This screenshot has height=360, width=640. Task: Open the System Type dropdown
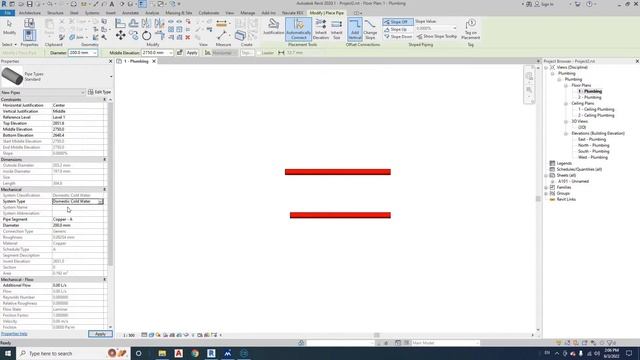point(100,201)
